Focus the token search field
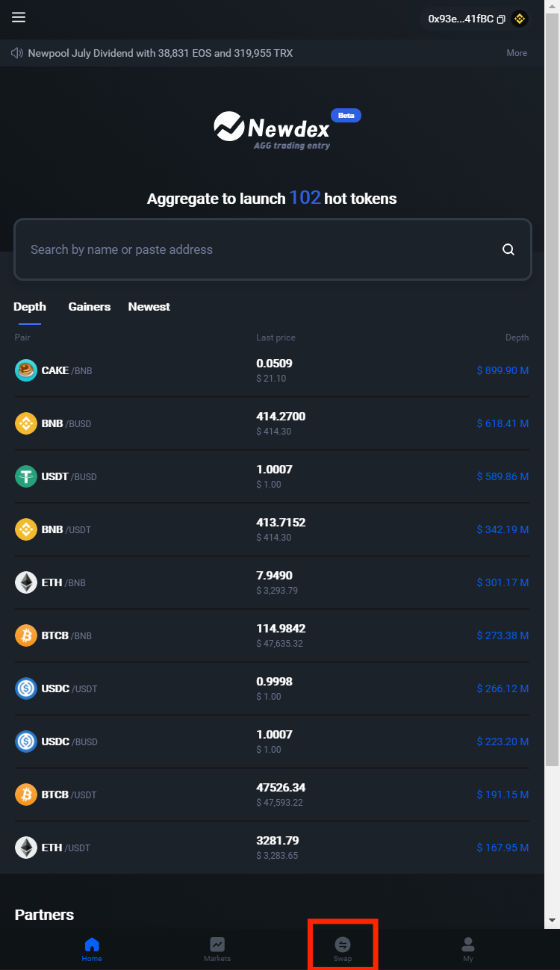The width and height of the screenshot is (560, 970). [273, 249]
